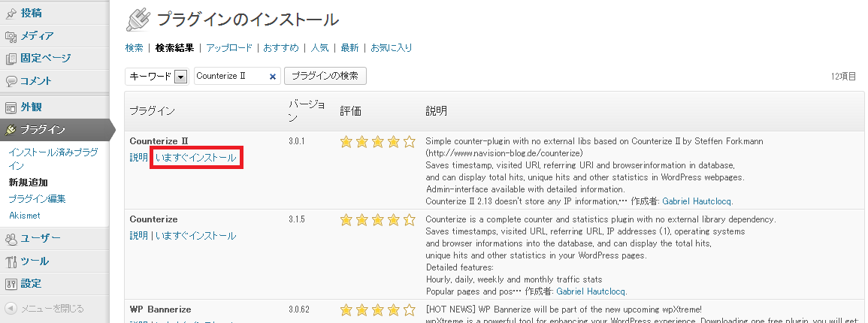The width and height of the screenshot is (868, 323).
Task: Clear the search field with the x
Action: tap(273, 76)
